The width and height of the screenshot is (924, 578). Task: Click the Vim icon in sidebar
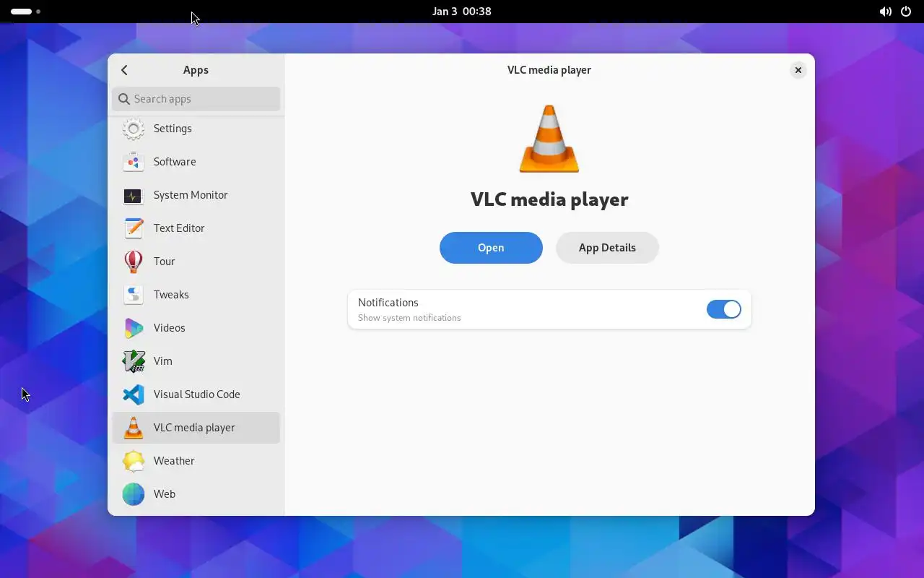[x=134, y=361]
